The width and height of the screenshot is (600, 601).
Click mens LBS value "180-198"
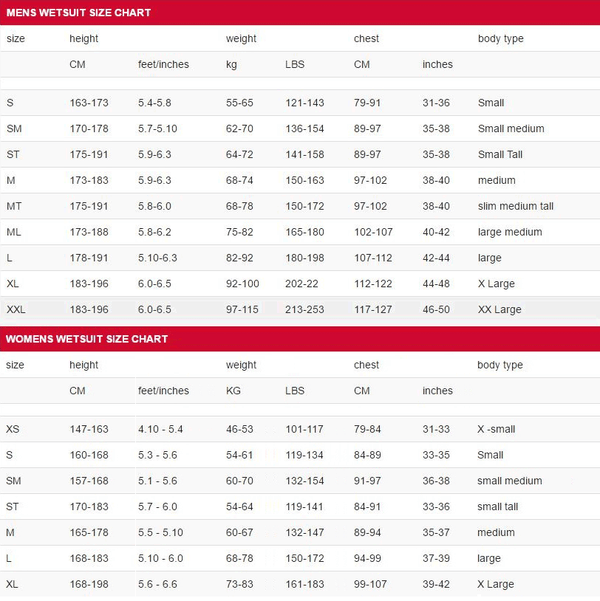coord(304,258)
